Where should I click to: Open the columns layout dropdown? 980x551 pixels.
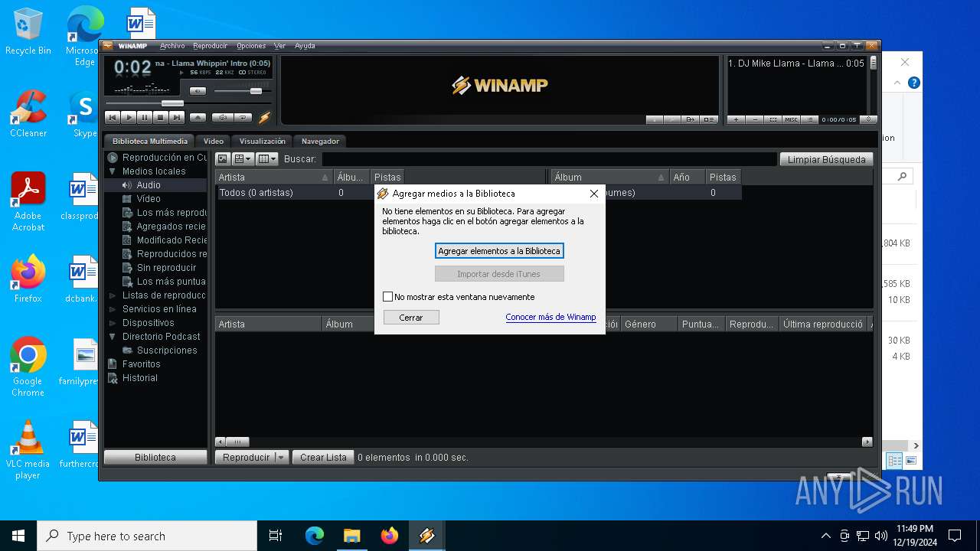267,159
